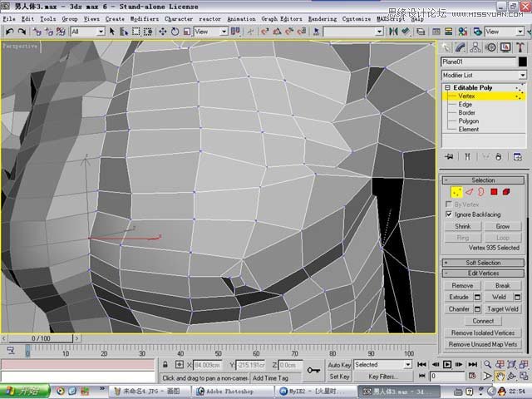This screenshot has width=532, height=399.
Task: Collapse the Edit Vertices rollout
Action: click(484, 273)
